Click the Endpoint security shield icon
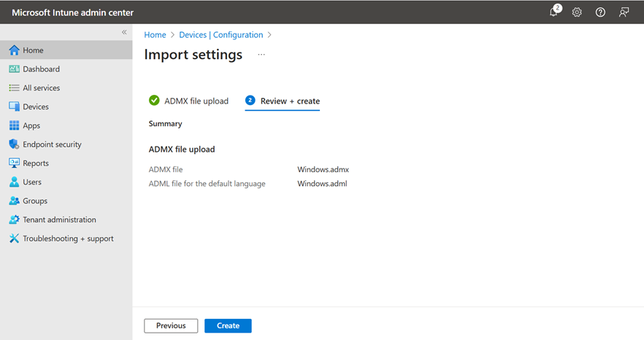Screen dimensions: 644x340 point(14,144)
